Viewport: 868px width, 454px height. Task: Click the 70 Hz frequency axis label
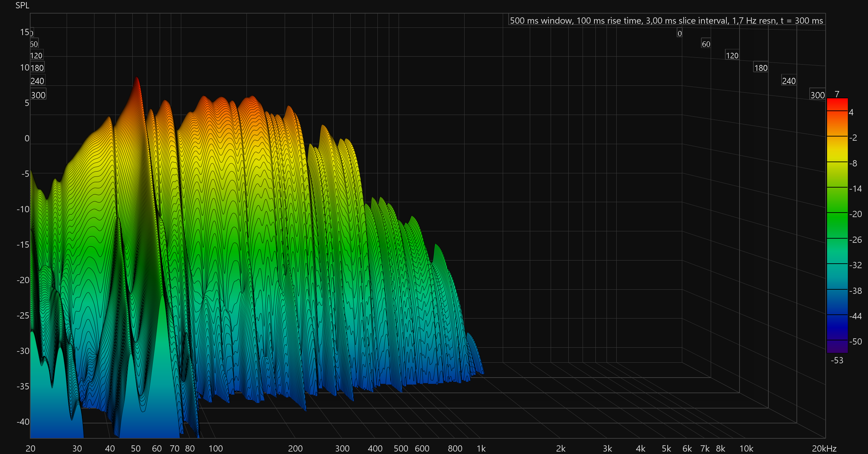click(175, 448)
